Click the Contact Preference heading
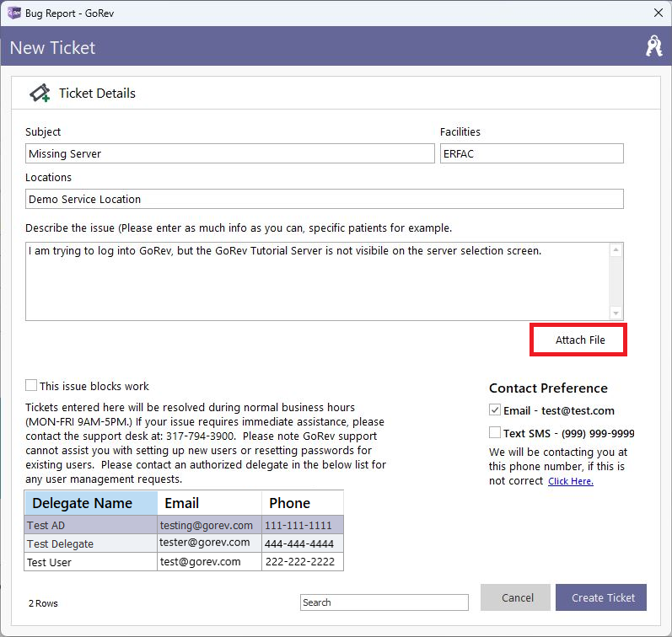 pyautogui.click(x=548, y=388)
